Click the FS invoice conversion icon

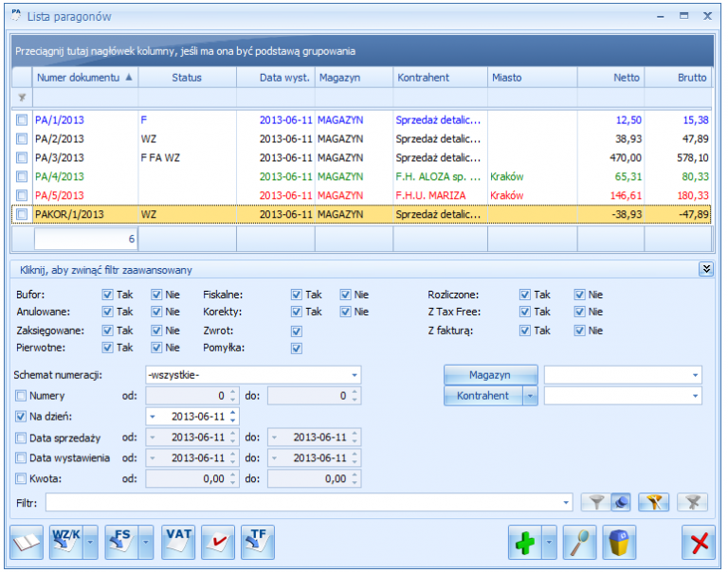pos(122,542)
